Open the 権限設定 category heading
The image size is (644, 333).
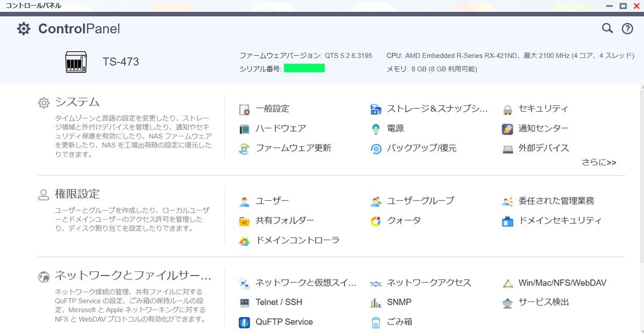tap(77, 194)
